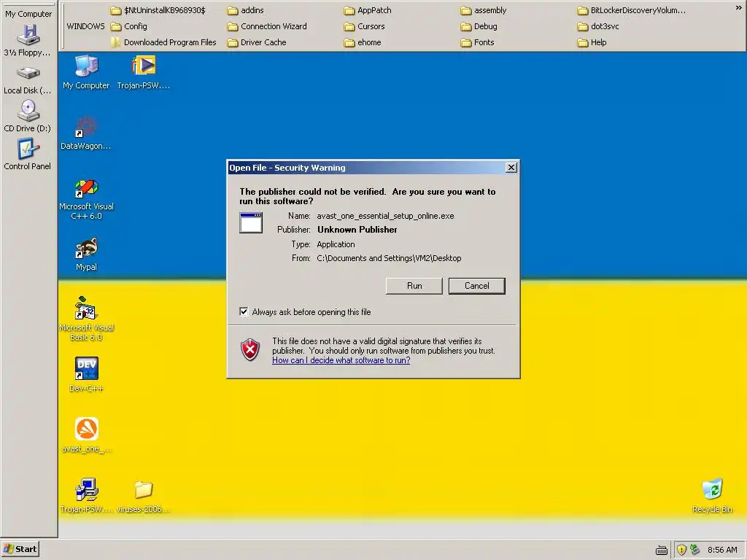
Task: Click the Unknown Publisher text
Action: [x=357, y=230]
